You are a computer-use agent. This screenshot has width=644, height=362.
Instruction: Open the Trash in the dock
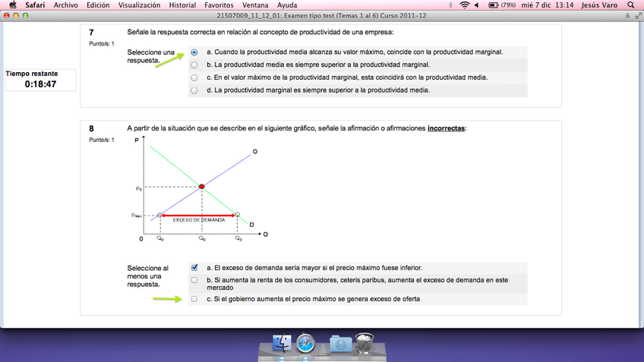point(365,344)
